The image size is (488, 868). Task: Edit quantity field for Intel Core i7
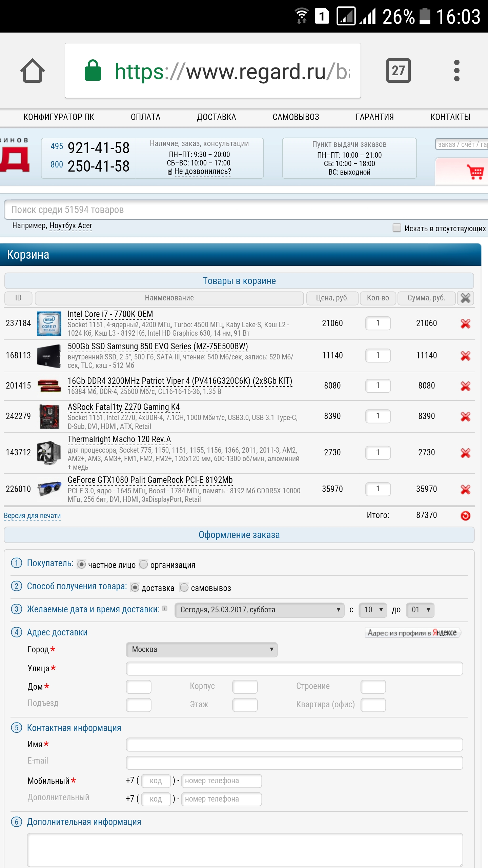point(378,323)
